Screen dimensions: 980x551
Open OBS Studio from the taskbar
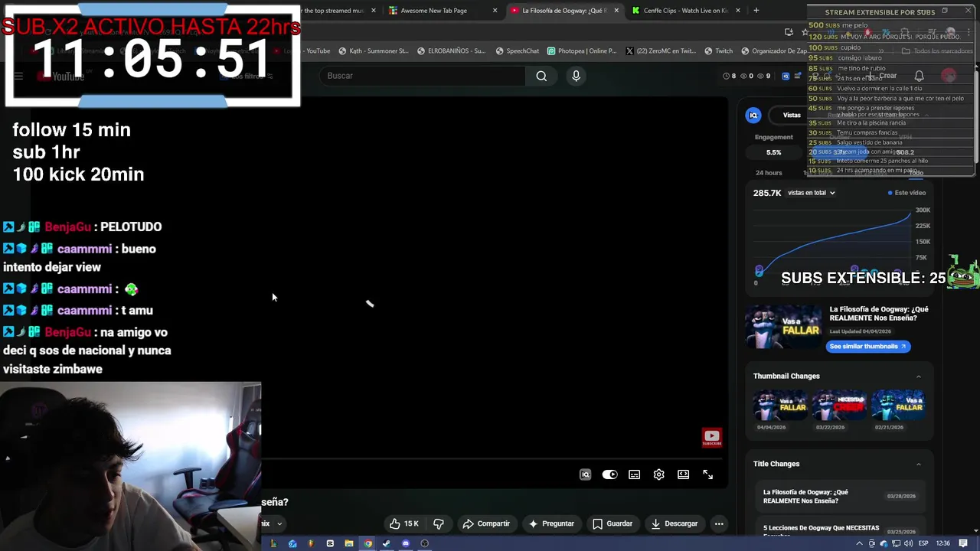[x=425, y=543]
